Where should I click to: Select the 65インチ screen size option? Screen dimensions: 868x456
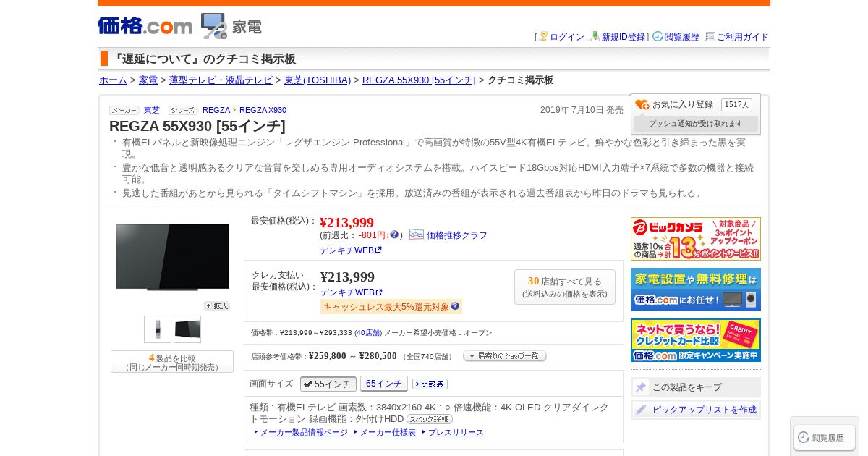click(384, 384)
